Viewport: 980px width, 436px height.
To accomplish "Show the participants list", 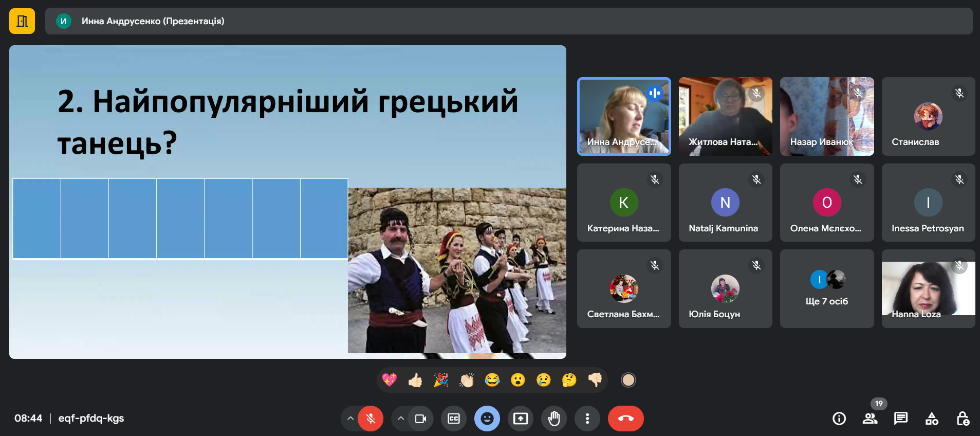I will tap(870, 419).
